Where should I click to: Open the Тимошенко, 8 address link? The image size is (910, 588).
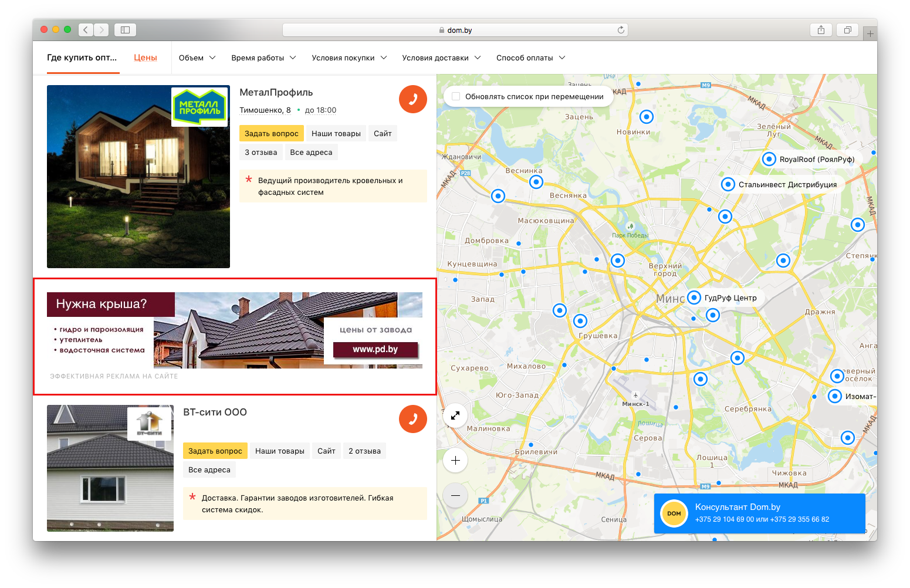(x=265, y=110)
